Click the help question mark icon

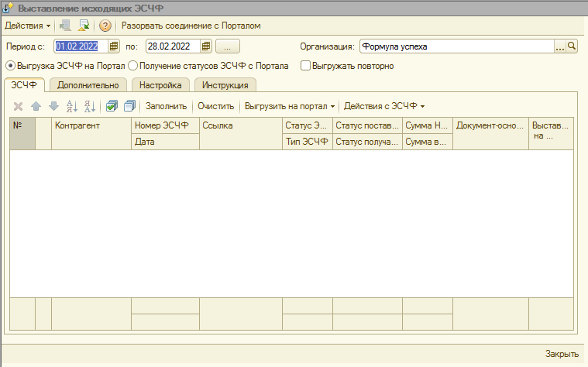pyautogui.click(x=105, y=26)
